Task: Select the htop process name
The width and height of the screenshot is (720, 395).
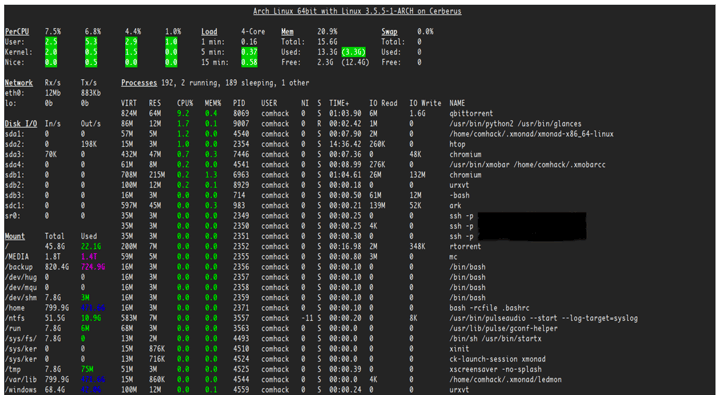Action: [x=457, y=144]
